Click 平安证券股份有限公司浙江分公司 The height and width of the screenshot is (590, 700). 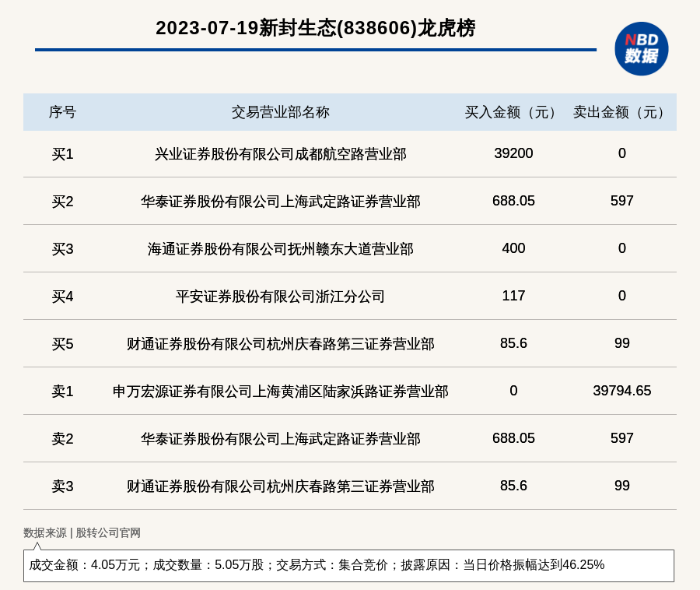(280, 297)
